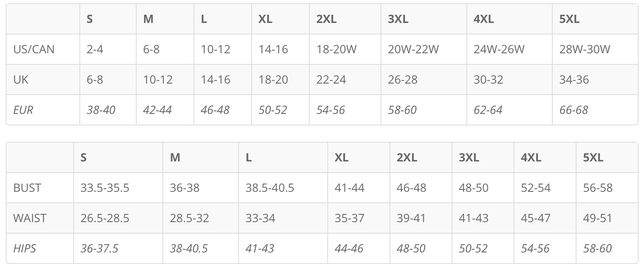Select the 30-32 UK size cell
644x268 pixels.
[x=489, y=79]
